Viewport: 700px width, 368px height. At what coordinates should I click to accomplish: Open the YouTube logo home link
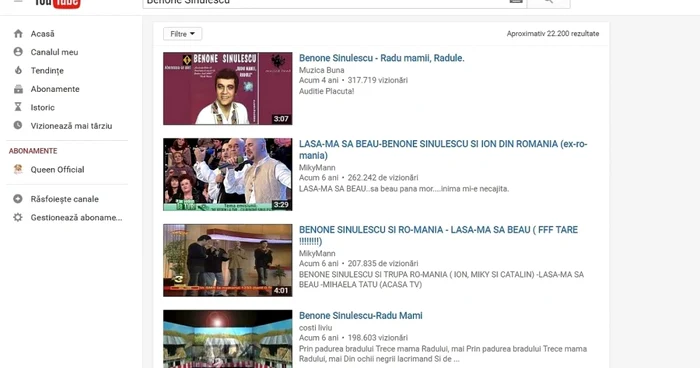57,4
